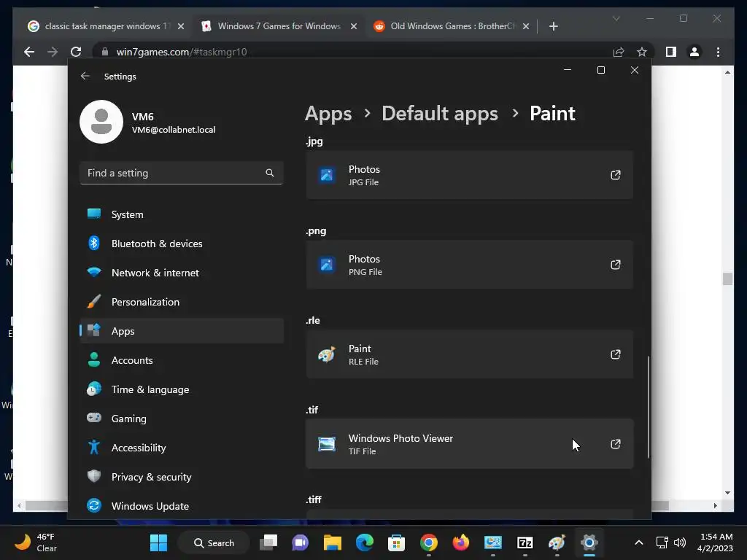Open Privacy & security settings
Screen dimensions: 747x560
[x=182, y=477]
